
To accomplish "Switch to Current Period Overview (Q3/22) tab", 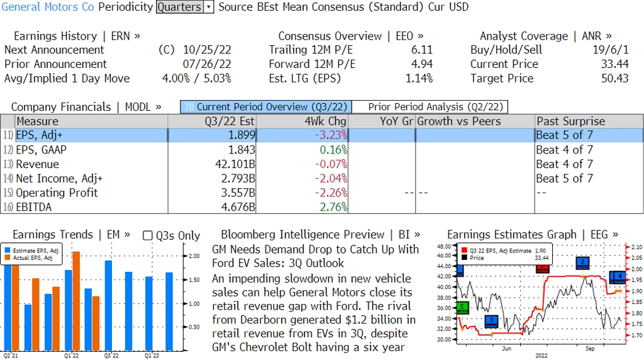I will (266, 107).
